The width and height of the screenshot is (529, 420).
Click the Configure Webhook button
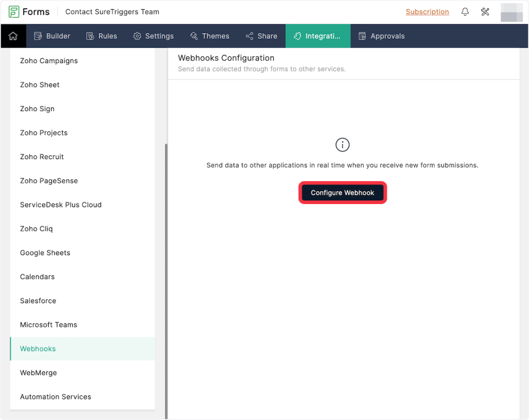[x=343, y=193]
